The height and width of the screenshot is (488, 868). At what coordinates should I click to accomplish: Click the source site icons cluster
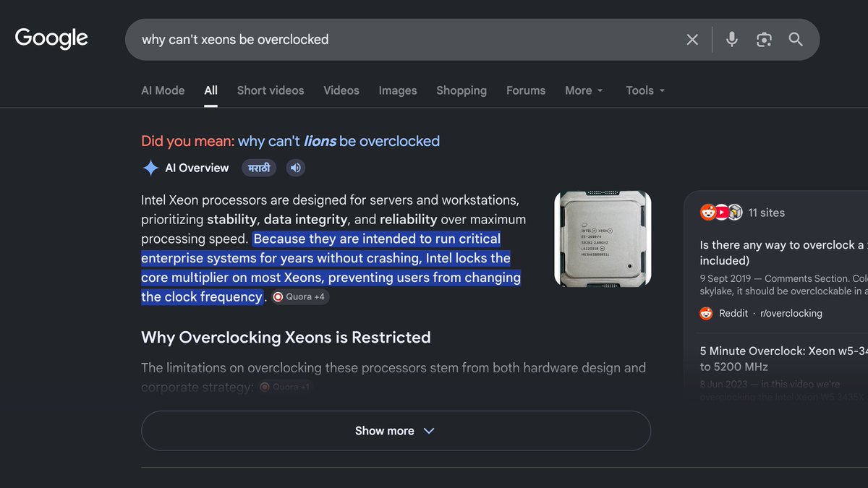point(721,213)
